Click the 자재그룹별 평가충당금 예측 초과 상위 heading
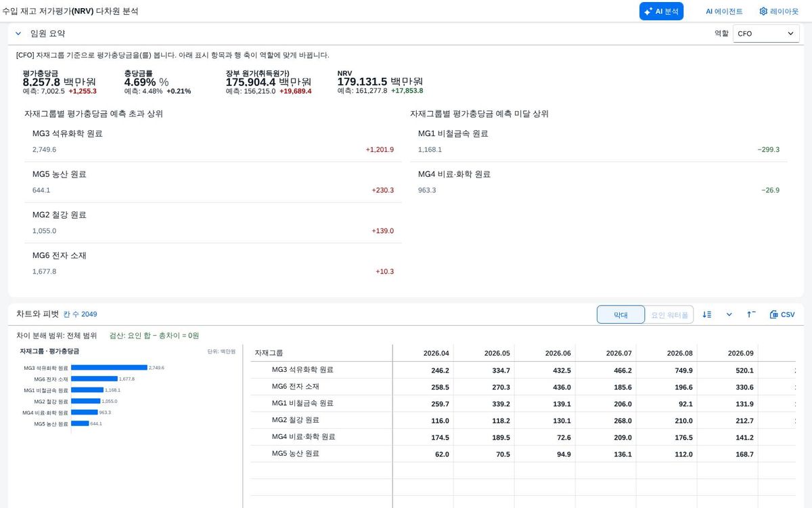 click(x=93, y=114)
